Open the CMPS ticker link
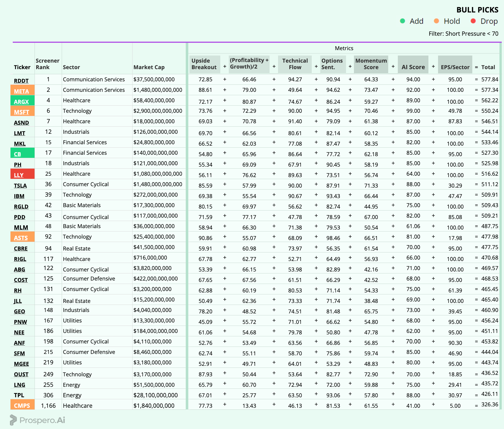 [x=22, y=405]
